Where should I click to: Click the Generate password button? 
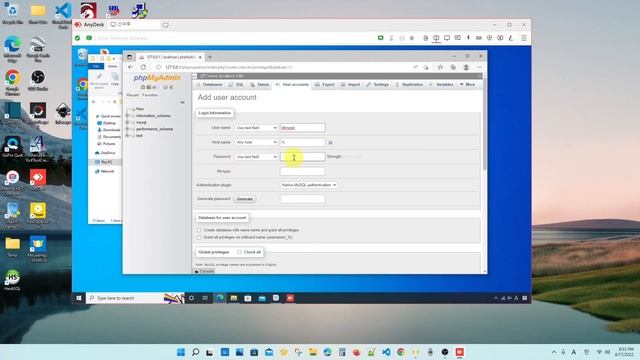[244, 199]
